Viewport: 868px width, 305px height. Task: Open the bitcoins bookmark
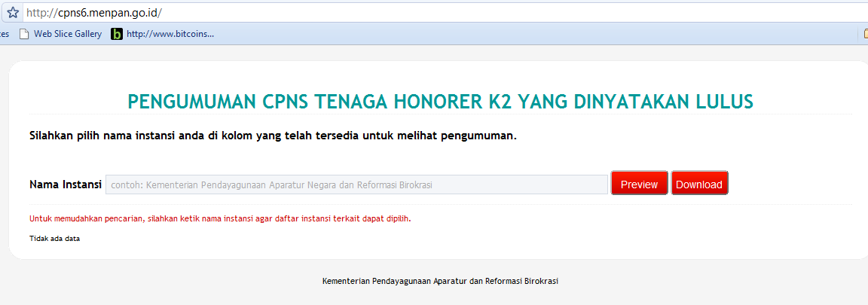(x=163, y=34)
